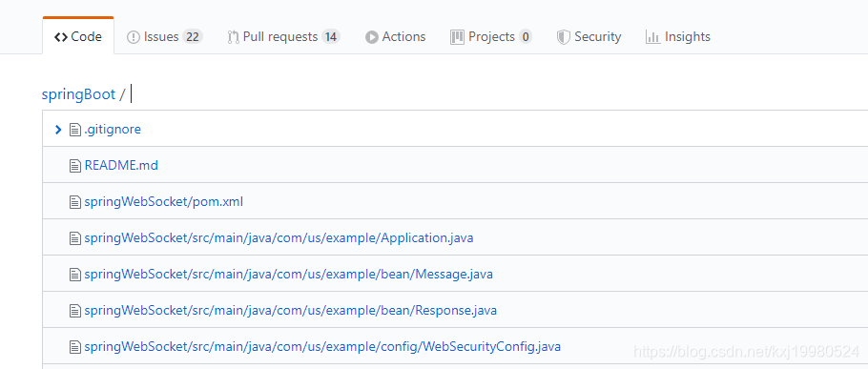Click the Projects board icon

click(x=457, y=37)
